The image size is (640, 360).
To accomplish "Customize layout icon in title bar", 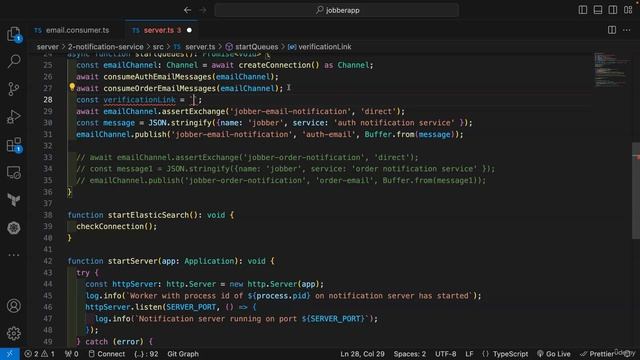I will pos(628,10).
